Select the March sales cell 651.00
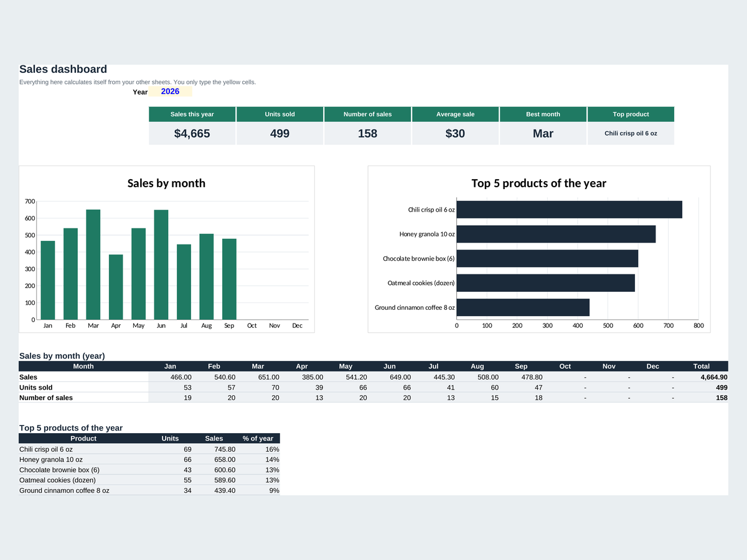The image size is (747, 560). [x=258, y=377]
